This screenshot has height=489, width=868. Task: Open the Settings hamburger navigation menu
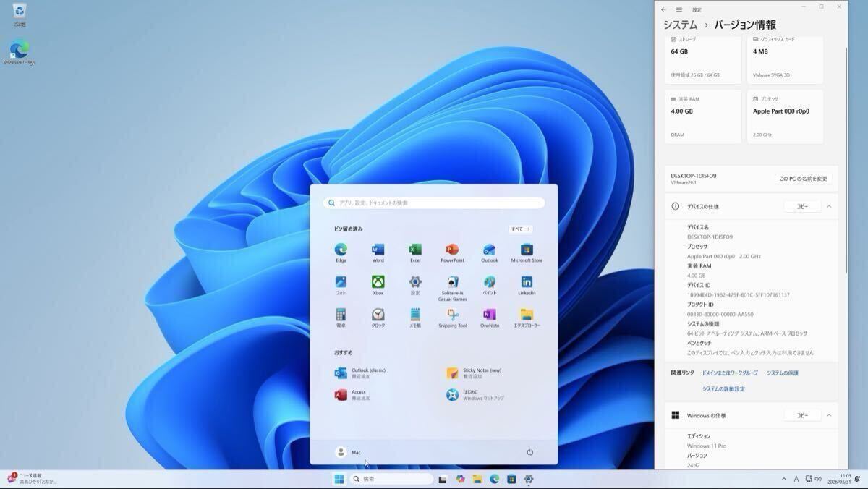679,9
